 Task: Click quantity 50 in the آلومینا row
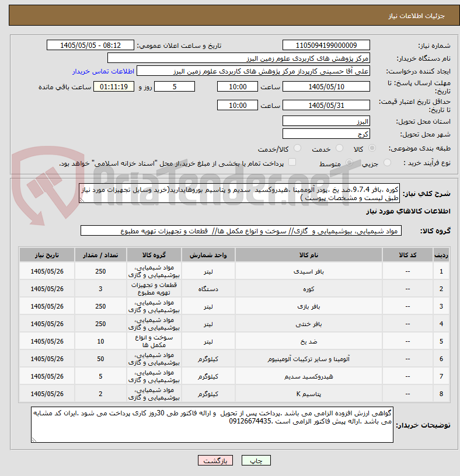click(x=100, y=359)
